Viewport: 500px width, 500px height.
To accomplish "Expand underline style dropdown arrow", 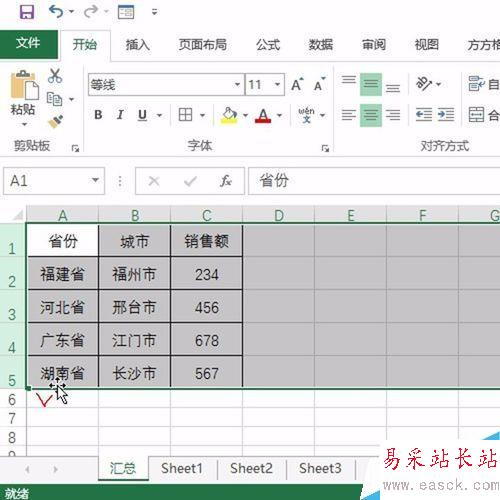I will coord(159,115).
